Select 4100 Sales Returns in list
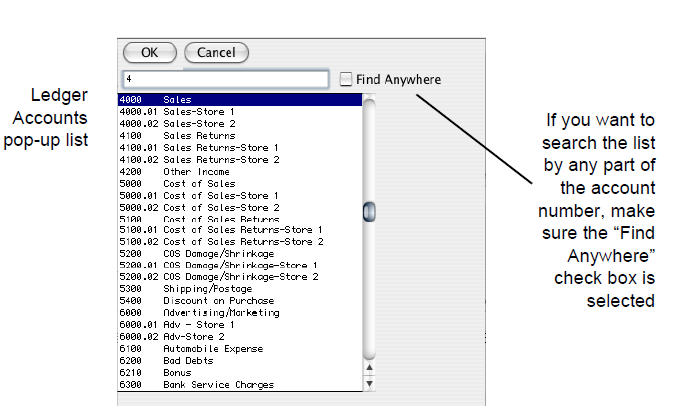This screenshot has width=673, height=417. coord(199,135)
